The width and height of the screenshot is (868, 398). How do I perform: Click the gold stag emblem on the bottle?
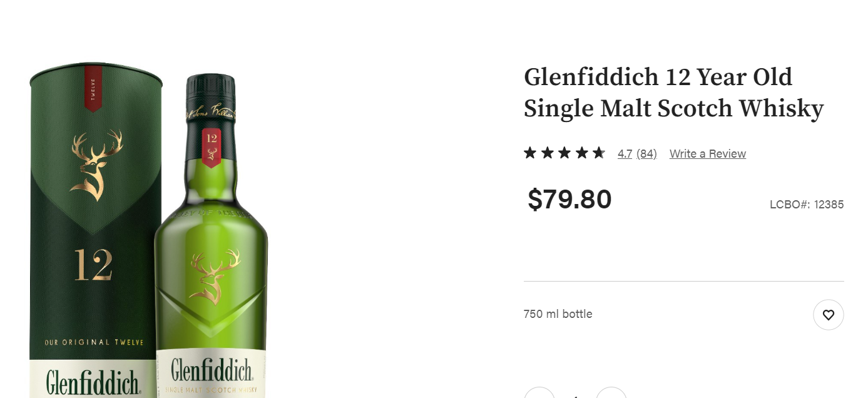point(215,277)
